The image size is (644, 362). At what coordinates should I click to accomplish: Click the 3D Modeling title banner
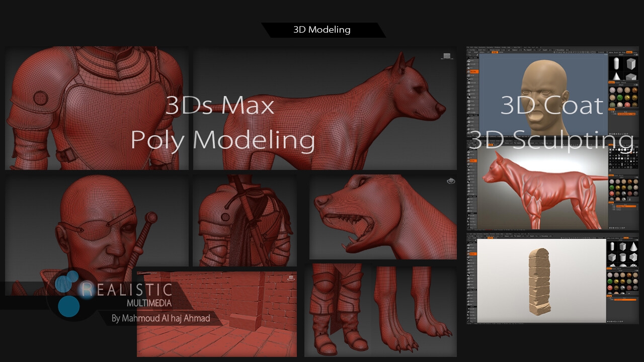(x=322, y=30)
